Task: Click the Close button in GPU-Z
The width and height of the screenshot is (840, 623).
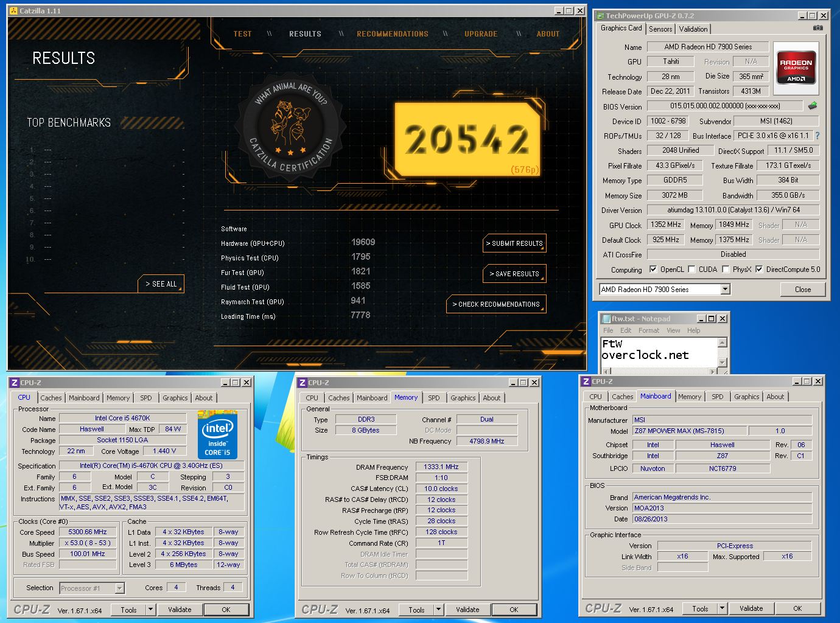Action: click(x=803, y=290)
